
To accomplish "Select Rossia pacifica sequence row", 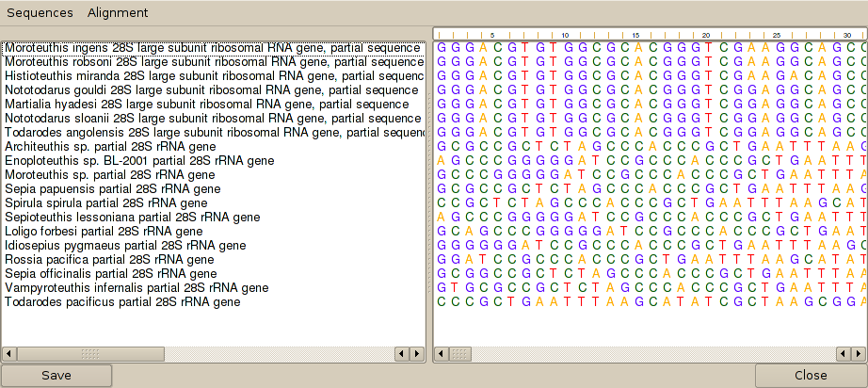I will click(x=109, y=259).
